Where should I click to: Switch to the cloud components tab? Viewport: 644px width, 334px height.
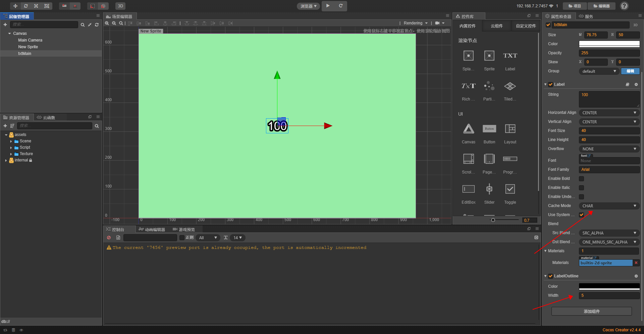click(496, 26)
